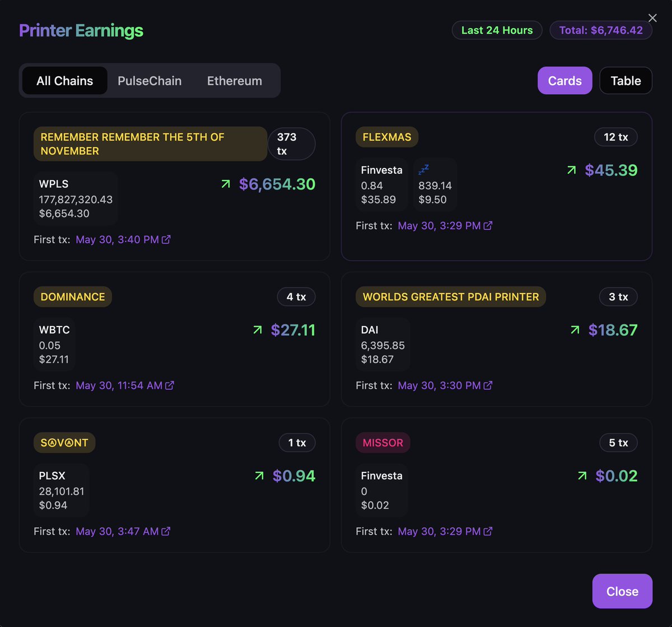The image size is (672, 627).
Task: Click the green up arrow beside $18.67
Action: 575,329
